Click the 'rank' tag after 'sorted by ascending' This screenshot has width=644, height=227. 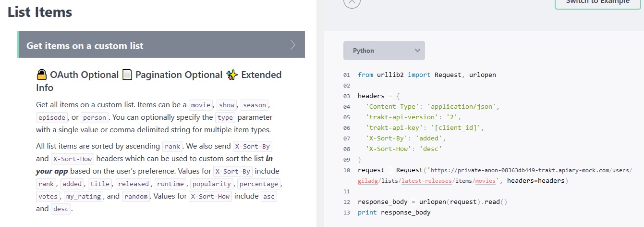(172, 146)
